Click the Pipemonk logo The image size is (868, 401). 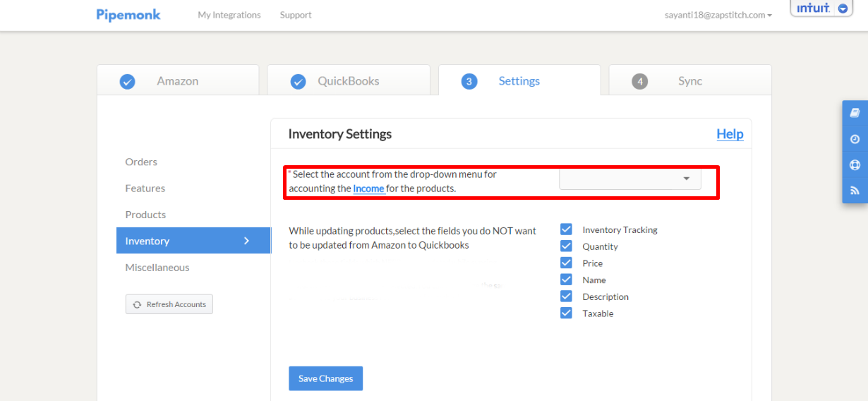tap(128, 14)
